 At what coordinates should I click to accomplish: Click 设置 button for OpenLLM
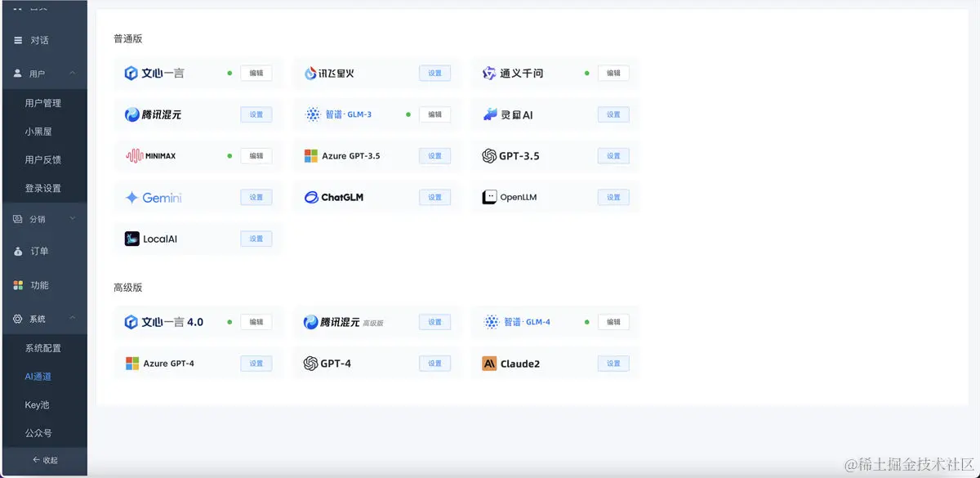click(x=614, y=197)
